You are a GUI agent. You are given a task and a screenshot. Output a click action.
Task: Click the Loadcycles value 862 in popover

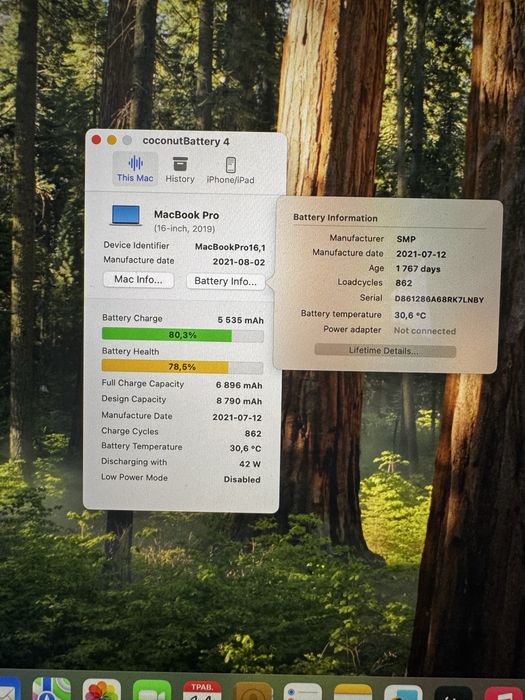404,283
